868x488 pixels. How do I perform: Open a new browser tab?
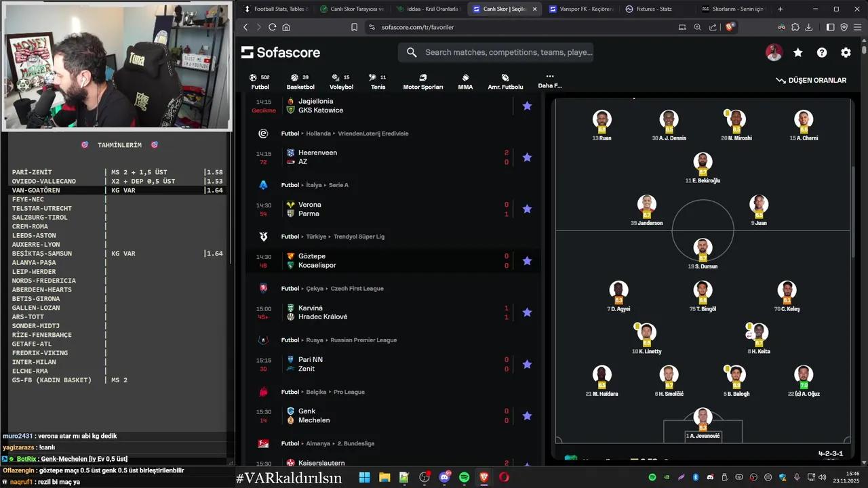tap(780, 9)
